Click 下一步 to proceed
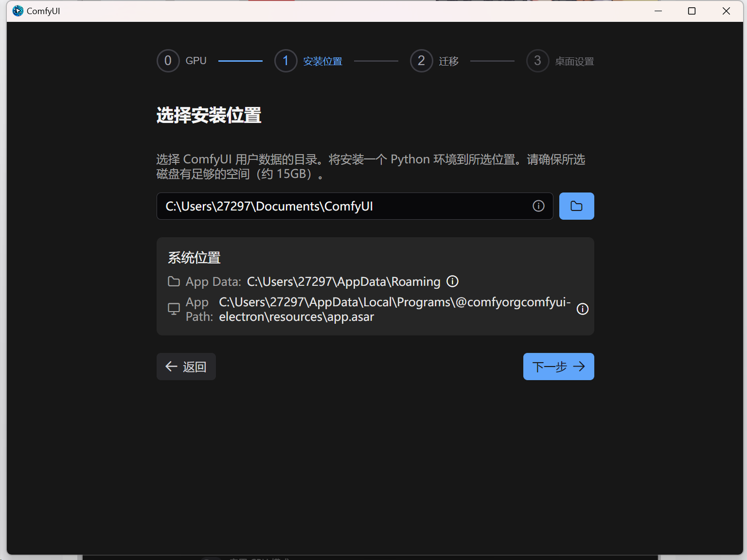Screen dimensions: 747x560 tap(559, 367)
